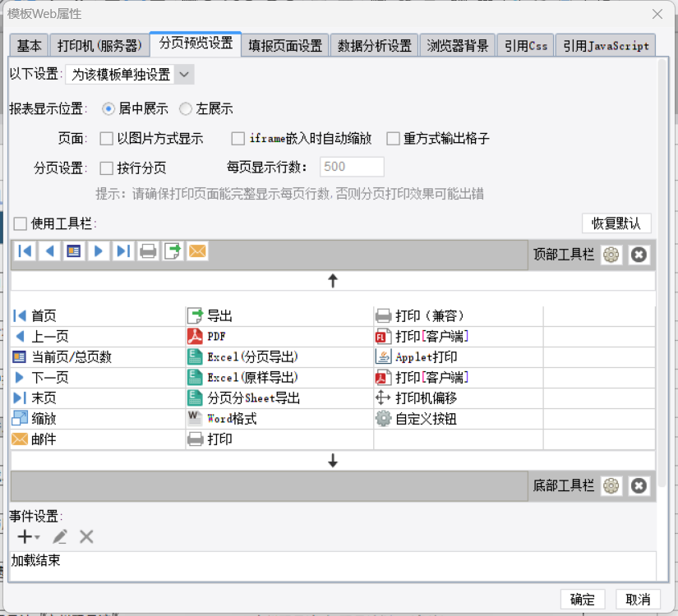Click vertical scrollbar of settings panel
The width and height of the screenshot is (678, 616).
662,273
